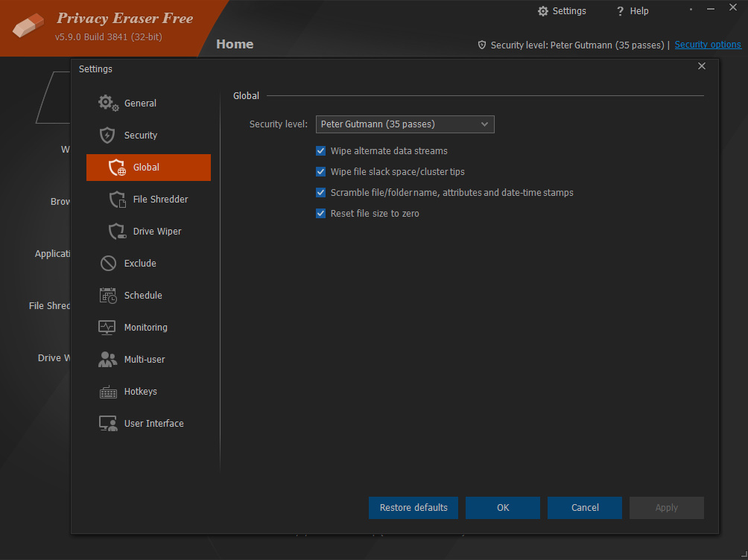Click the main window resize grip
Screen dimensions: 748x560
click(x=744, y=555)
